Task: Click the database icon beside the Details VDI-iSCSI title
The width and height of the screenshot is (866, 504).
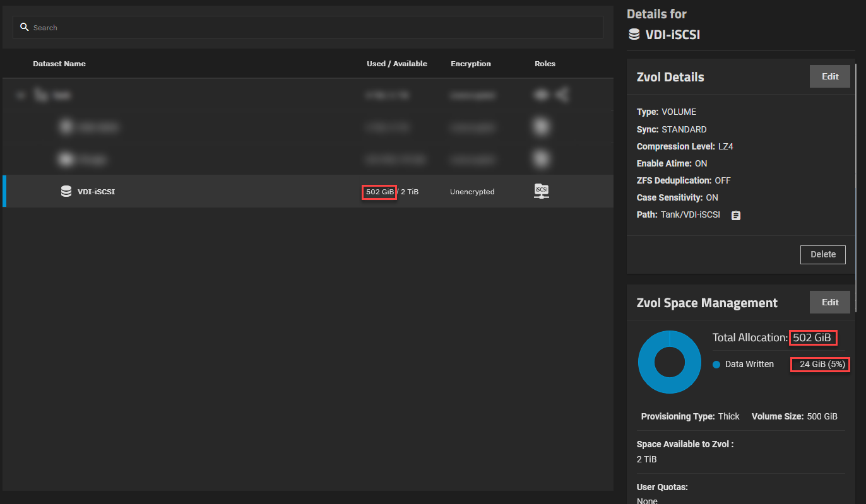Action: (x=633, y=35)
